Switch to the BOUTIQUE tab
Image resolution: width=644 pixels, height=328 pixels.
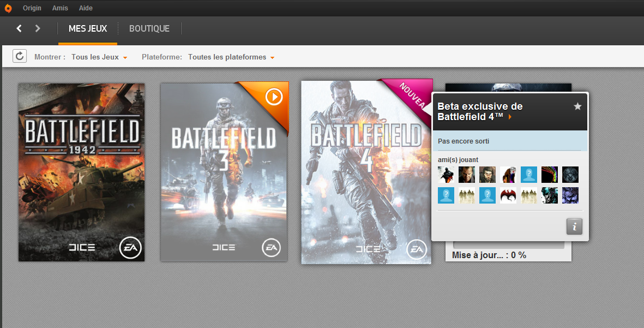point(149,29)
